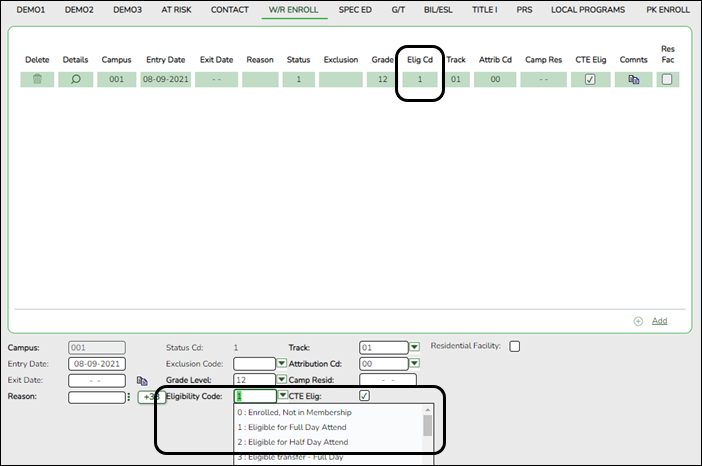Open the PK ENROLL tab

click(x=668, y=10)
